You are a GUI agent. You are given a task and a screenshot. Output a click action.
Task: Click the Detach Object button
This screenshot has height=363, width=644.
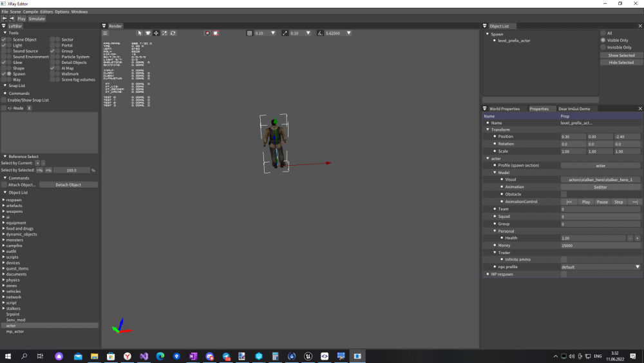[x=68, y=185]
